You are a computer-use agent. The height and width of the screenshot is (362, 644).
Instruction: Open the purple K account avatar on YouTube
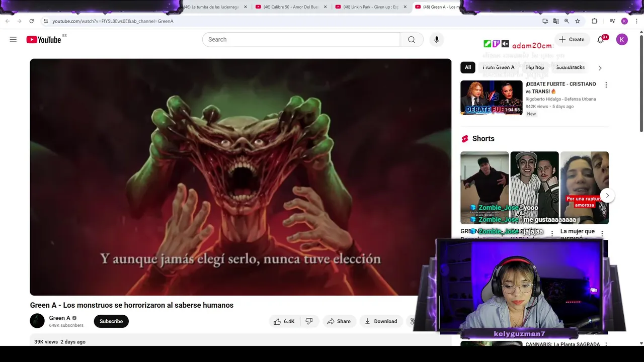pyautogui.click(x=622, y=40)
